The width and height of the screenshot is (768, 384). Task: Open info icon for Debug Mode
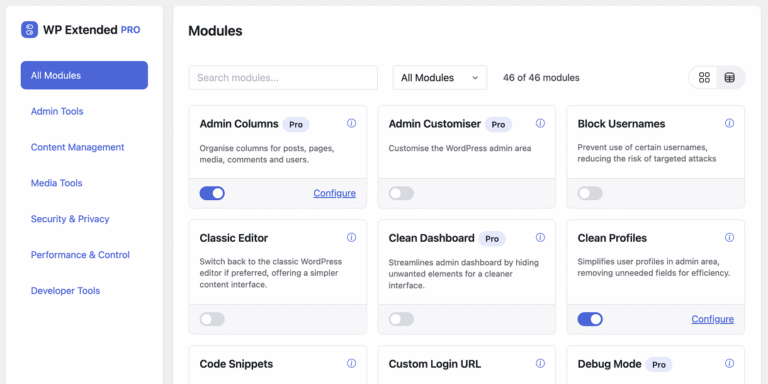tap(729, 363)
